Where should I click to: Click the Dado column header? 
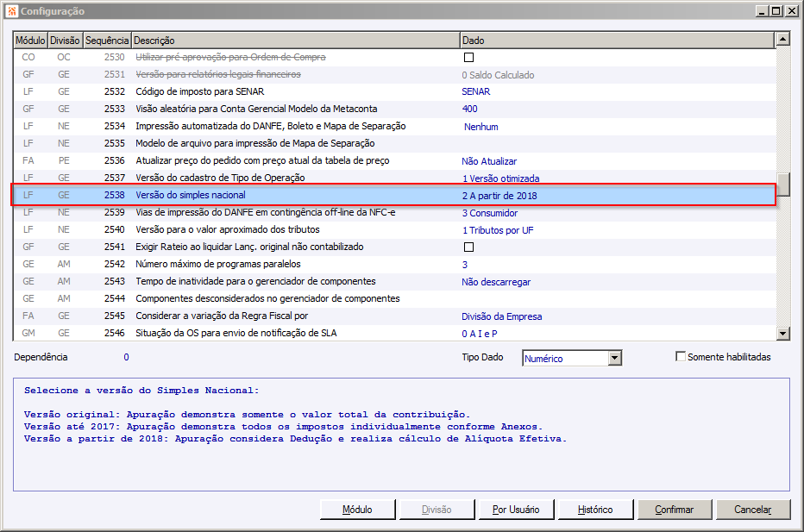click(x=617, y=40)
